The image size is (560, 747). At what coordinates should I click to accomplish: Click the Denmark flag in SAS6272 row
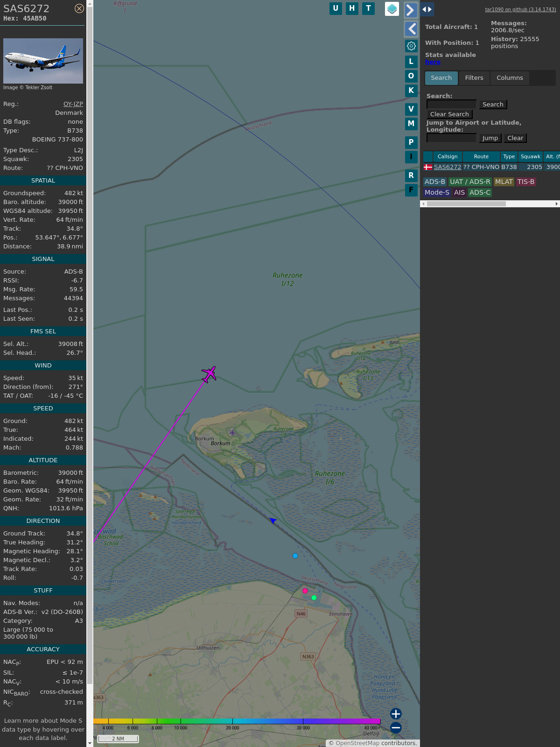[x=428, y=167]
